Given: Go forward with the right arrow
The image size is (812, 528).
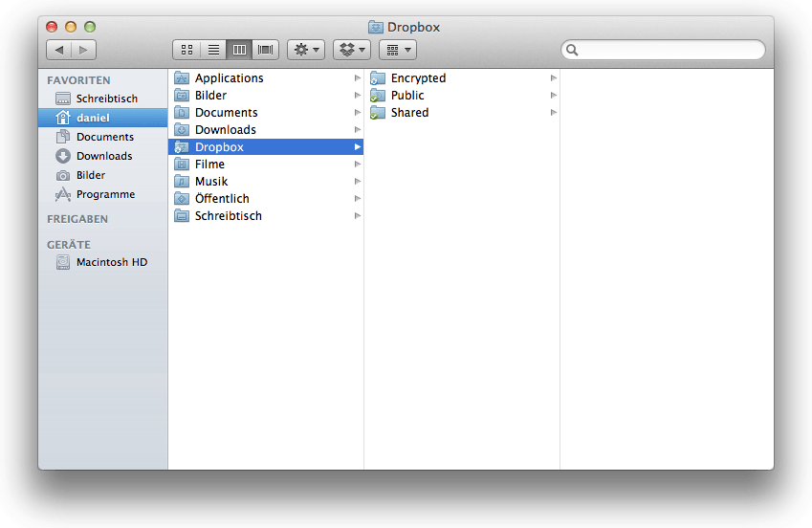Looking at the screenshot, I should point(83,50).
